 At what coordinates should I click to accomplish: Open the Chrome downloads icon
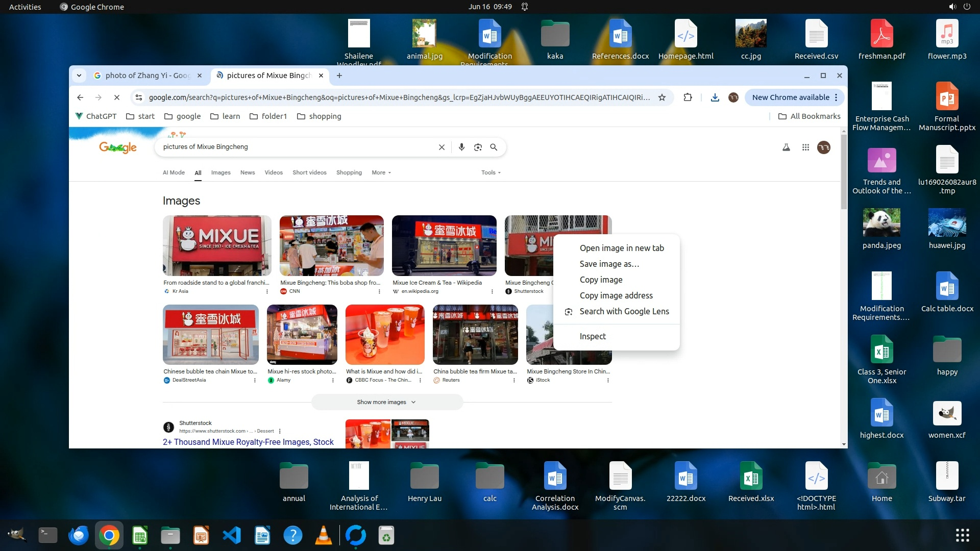tap(715, 97)
